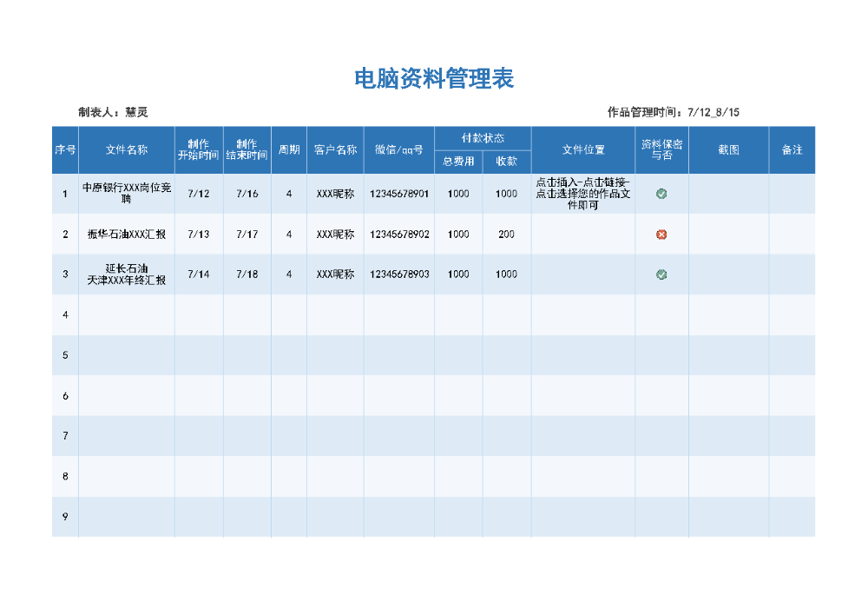This screenshot has height=615, width=868.
Task: Click the number 12345678902
Action: pyautogui.click(x=399, y=235)
